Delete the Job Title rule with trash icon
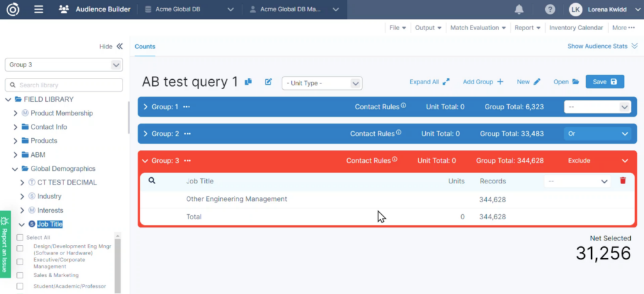 pyautogui.click(x=623, y=181)
